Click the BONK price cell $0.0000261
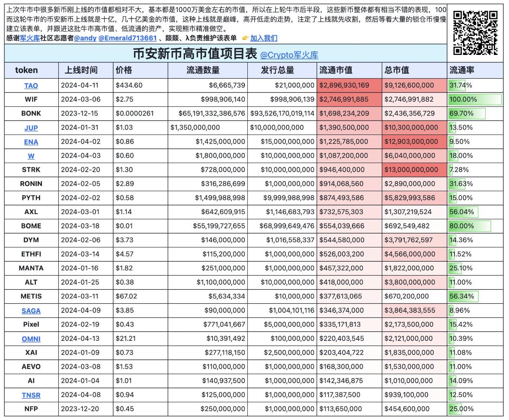509x420 pixels. pyautogui.click(x=141, y=113)
